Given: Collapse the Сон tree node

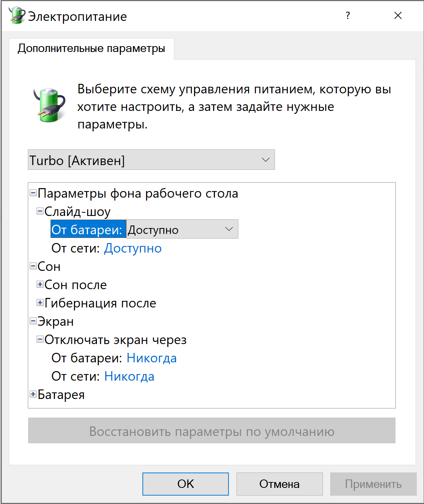Looking at the screenshot, I should (x=33, y=266).
